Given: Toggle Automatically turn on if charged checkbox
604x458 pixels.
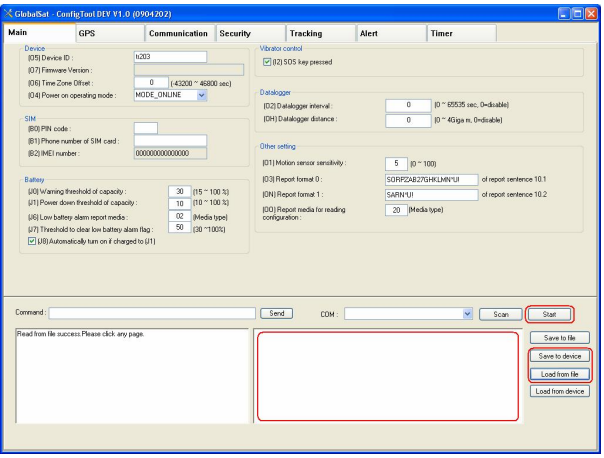Looking at the screenshot, I should 32,242.
